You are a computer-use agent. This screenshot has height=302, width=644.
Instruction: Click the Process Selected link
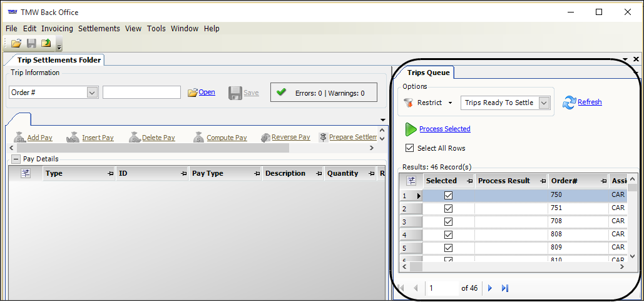coord(445,129)
